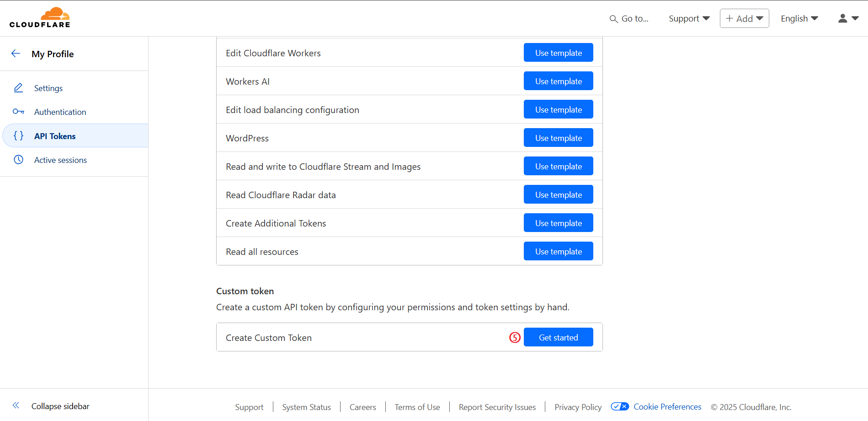Open the English language dropdown
868x421 pixels.
tap(799, 18)
